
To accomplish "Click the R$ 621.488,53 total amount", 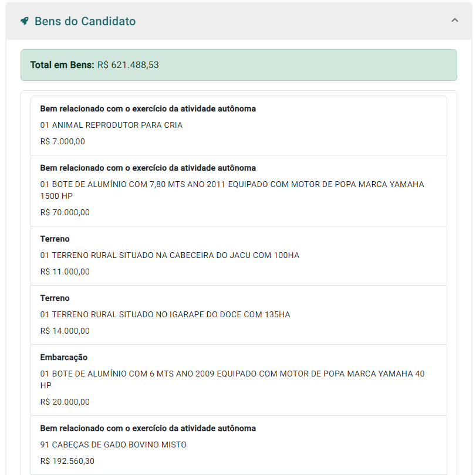I will [128, 65].
